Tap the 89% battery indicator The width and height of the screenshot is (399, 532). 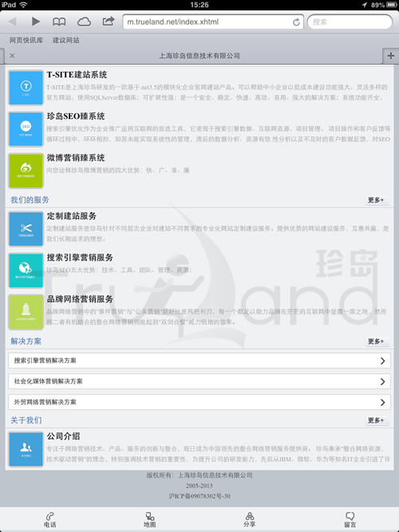(x=383, y=5)
